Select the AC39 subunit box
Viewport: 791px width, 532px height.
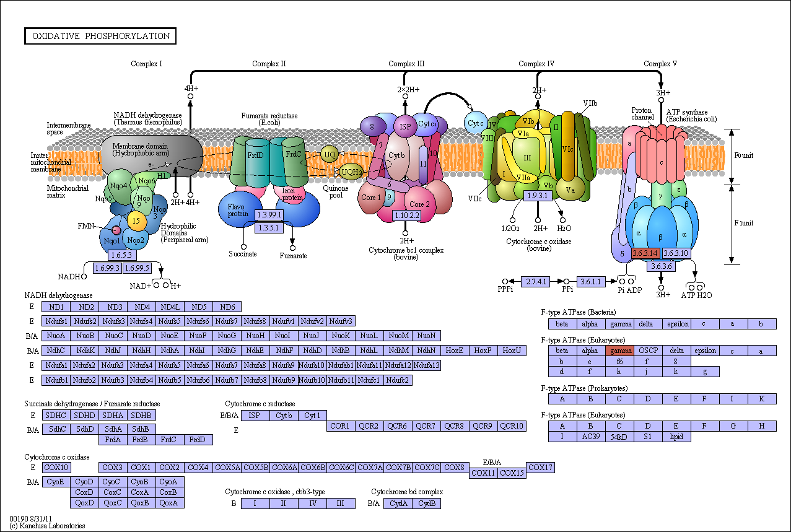[x=591, y=437]
